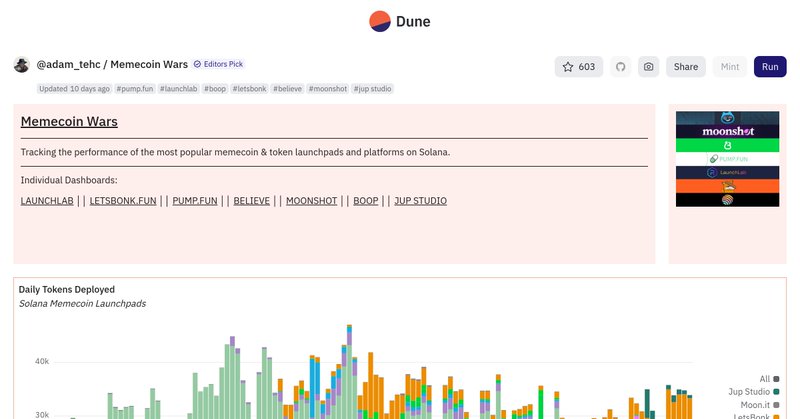The height and width of the screenshot is (419, 800).
Task: Click the camera screenshot icon
Action: click(648, 67)
